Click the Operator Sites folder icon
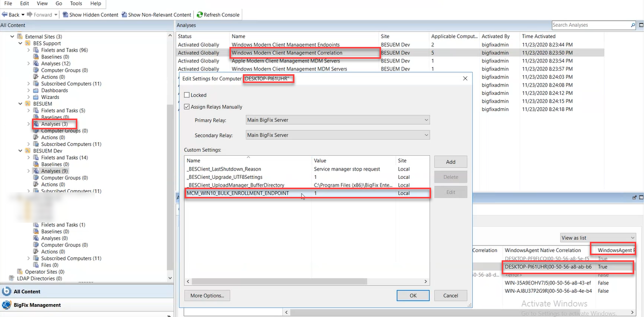The width and height of the screenshot is (644, 317). click(20, 272)
